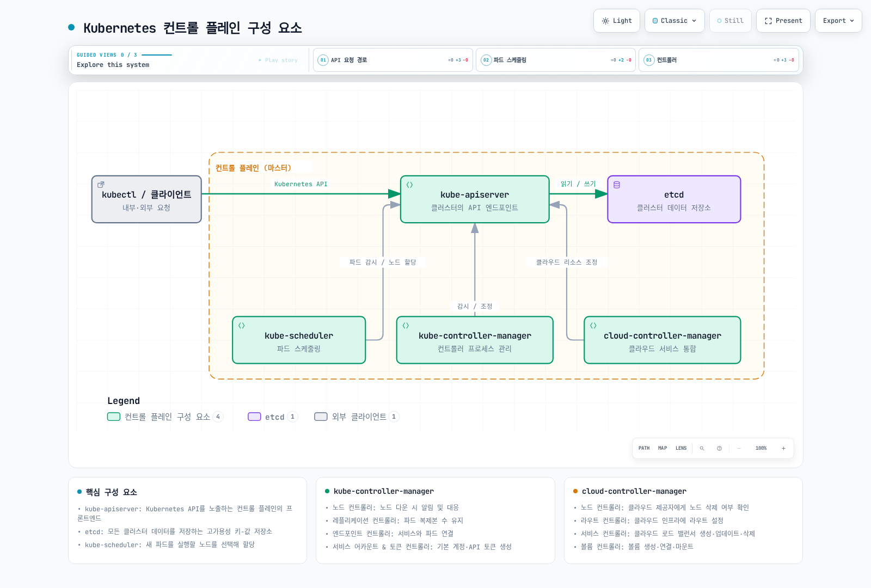
Task: Click gray 외부 클라이언트 legend swatch
Action: click(321, 416)
